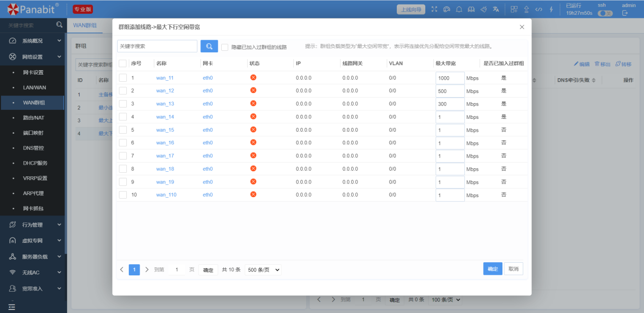Click the 最大带宽 field for wan_11

[450, 78]
